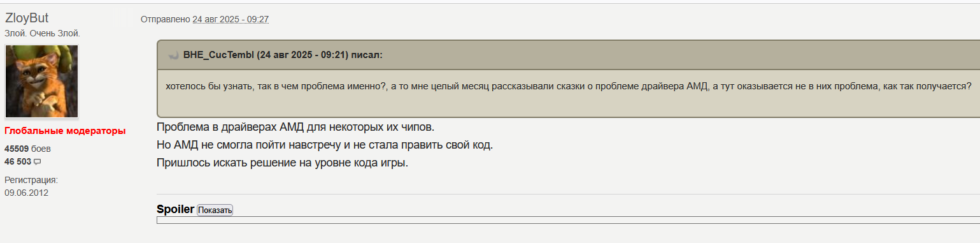The height and width of the screenshot is (243, 980).
Task: Click the Глобальные модераторы group label
Action: click(x=65, y=131)
